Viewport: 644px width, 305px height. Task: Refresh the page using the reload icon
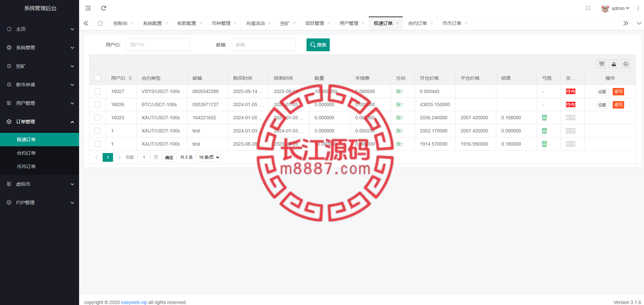pyautogui.click(x=104, y=8)
